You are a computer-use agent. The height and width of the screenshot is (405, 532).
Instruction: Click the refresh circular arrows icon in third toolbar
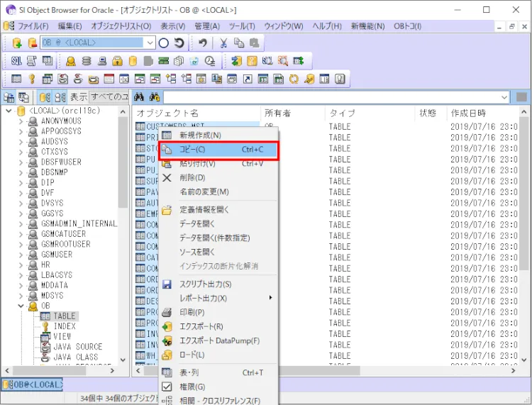point(294,79)
